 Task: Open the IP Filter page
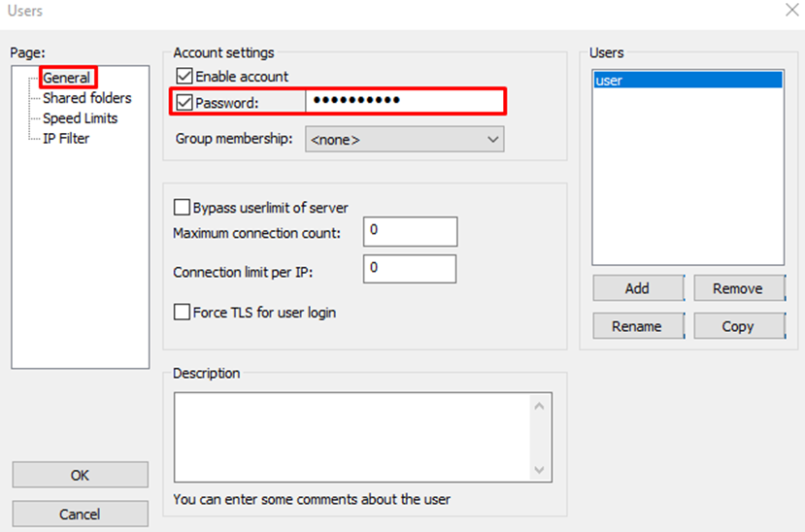(66, 139)
